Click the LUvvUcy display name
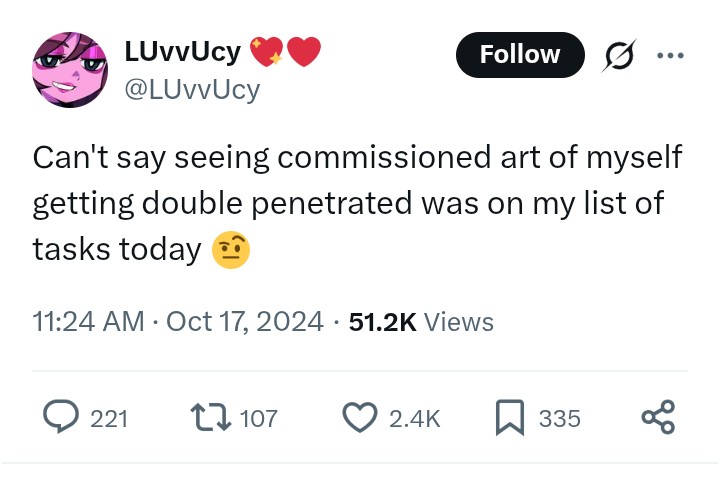Viewport: 720px width, 479px height. 182,52
